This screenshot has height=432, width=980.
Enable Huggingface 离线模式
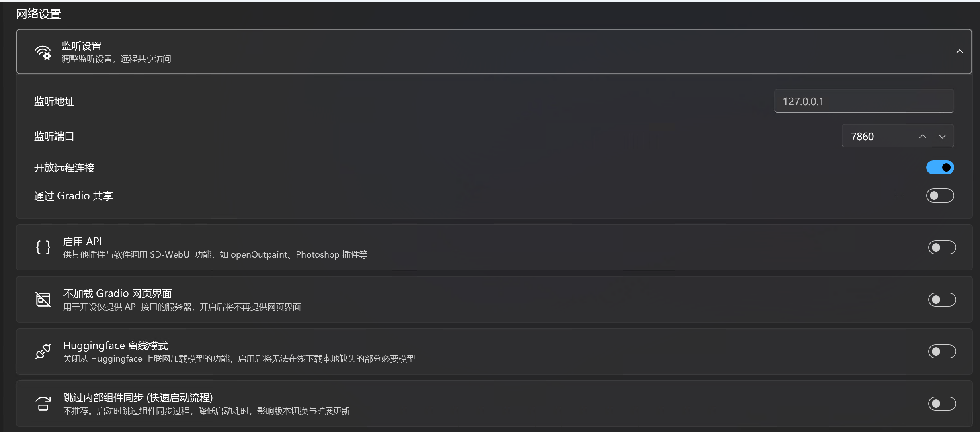pos(942,351)
